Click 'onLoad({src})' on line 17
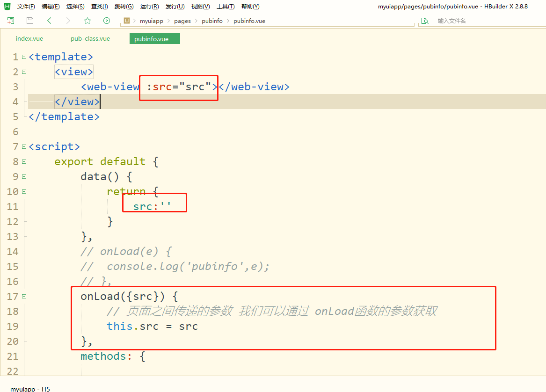This screenshot has width=546, height=392. [123, 296]
